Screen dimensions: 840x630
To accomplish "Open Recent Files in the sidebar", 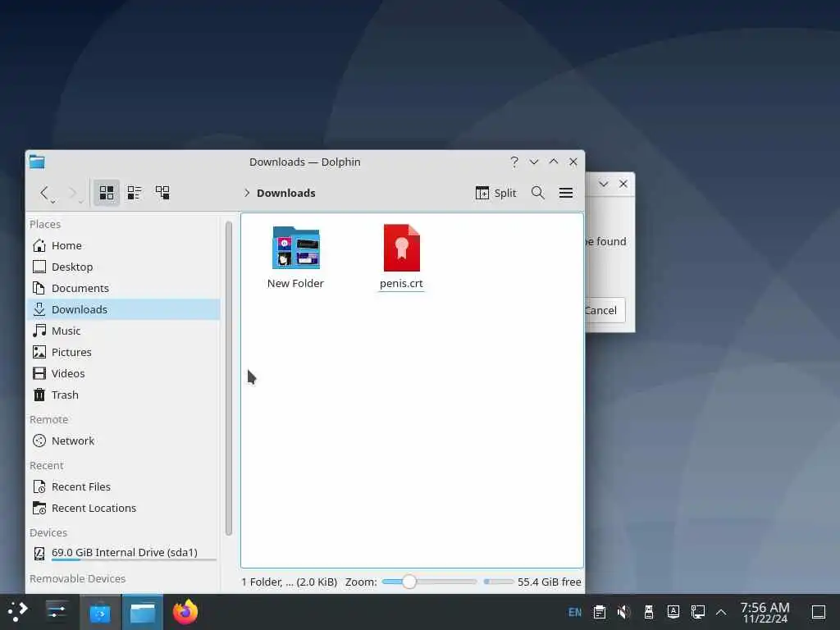I will [x=123, y=487].
